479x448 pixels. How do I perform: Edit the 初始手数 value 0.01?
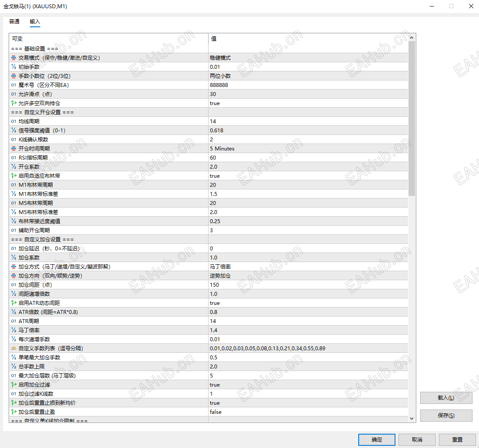coord(308,67)
